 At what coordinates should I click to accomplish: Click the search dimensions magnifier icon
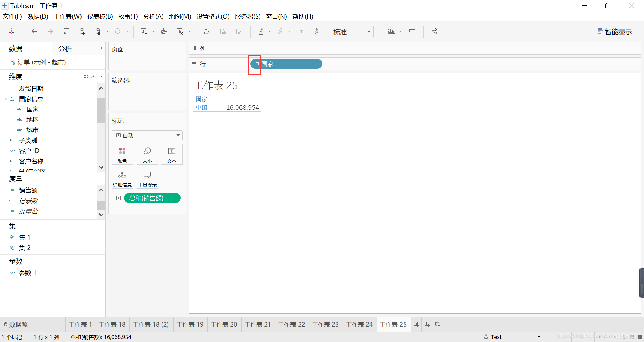point(93,76)
